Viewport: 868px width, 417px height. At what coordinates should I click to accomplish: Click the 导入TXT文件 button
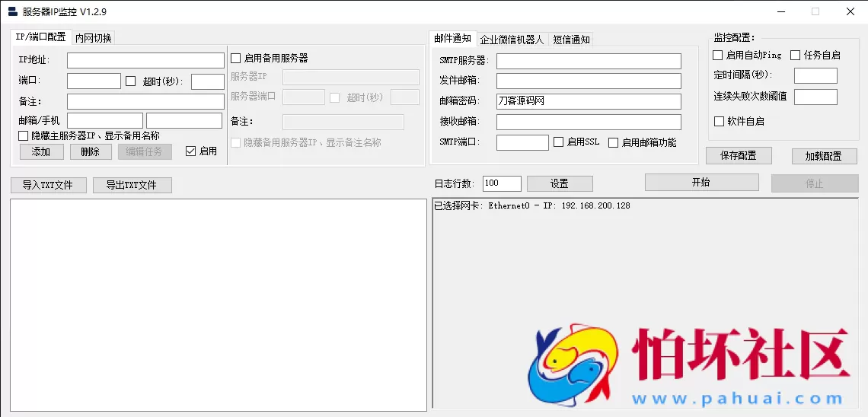[48, 185]
